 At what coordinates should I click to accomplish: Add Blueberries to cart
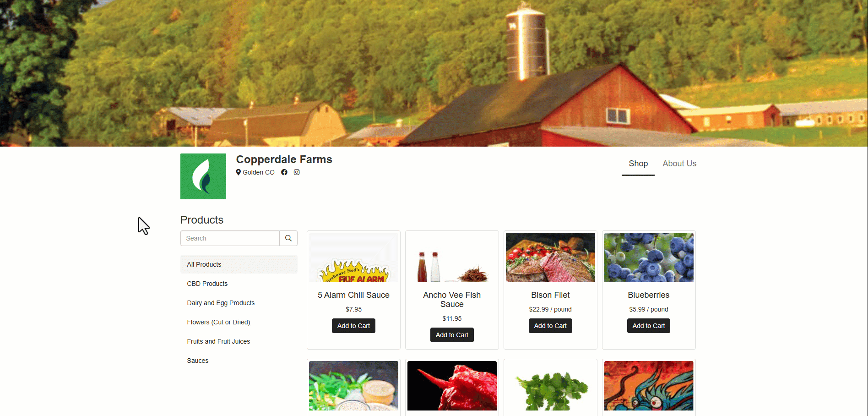[x=649, y=326]
